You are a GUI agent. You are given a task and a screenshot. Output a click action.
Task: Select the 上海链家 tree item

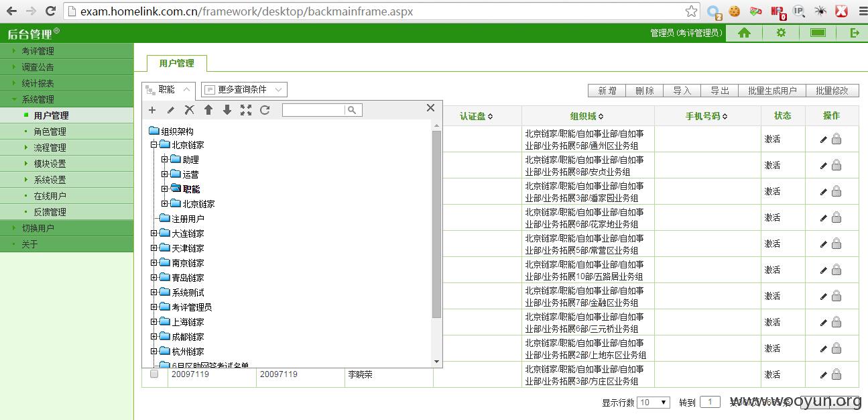(x=188, y=322)
